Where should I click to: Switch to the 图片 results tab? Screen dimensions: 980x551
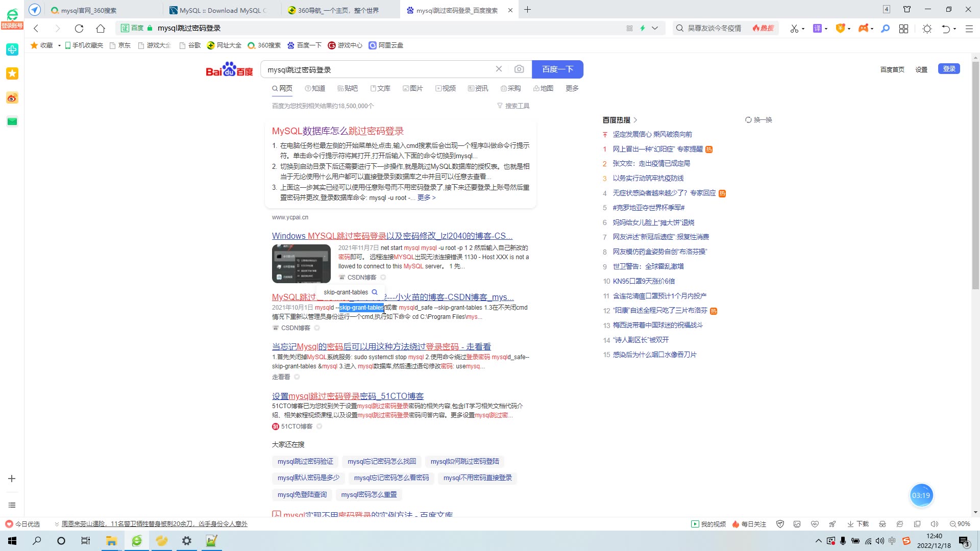point(414,88)
